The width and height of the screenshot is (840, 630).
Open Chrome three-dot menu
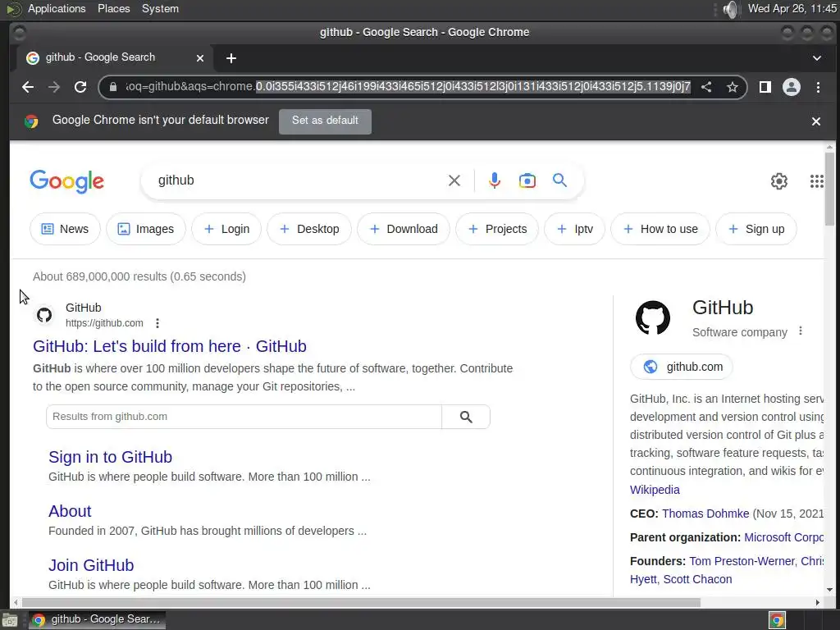tap(818, 87)
